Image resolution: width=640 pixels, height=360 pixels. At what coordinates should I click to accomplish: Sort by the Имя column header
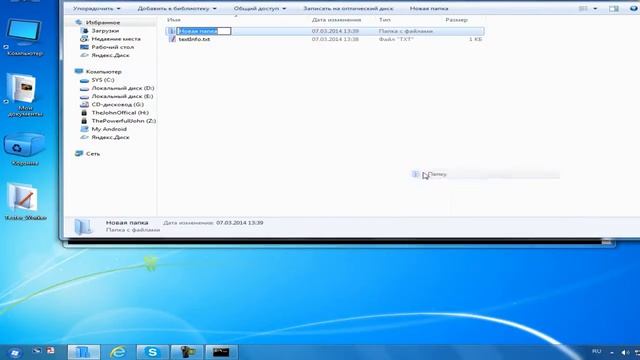pyautogui.click(x=174, y=20)
